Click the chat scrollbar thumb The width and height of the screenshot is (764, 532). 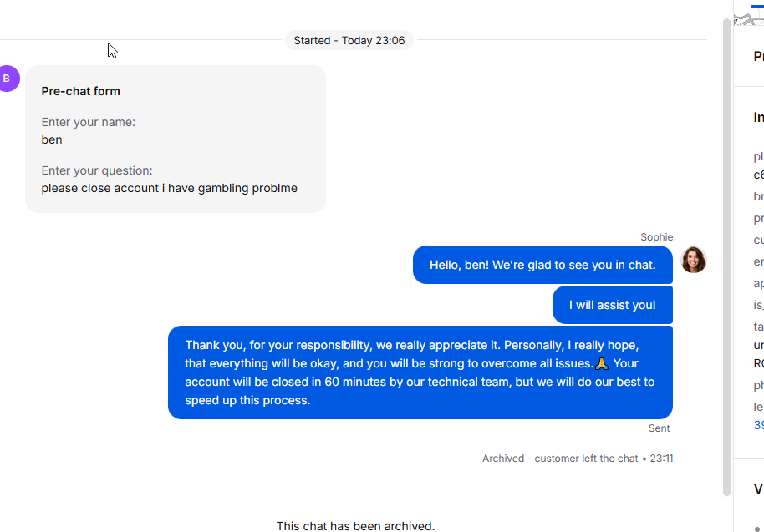coord(726,256)
